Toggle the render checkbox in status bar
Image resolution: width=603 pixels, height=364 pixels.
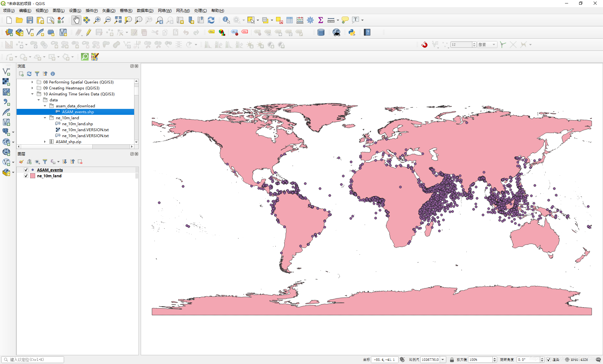[548, 360]
